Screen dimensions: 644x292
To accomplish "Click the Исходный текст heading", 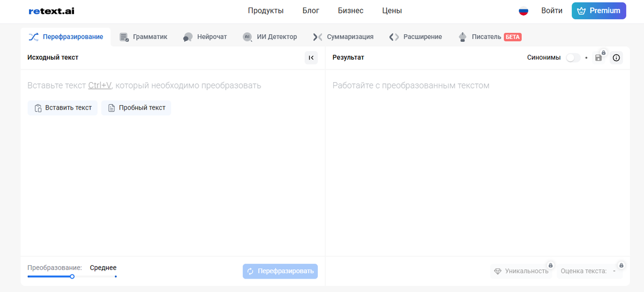I will pyautogui.click(x=53, y=57).
